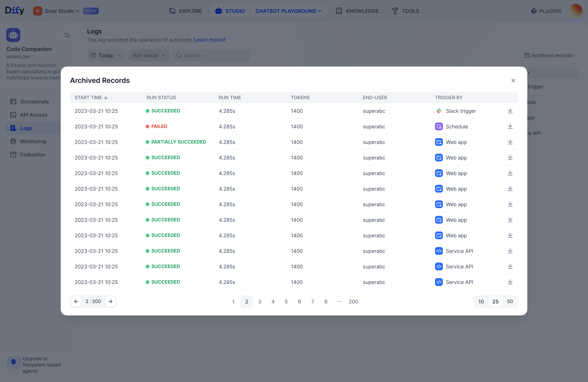Image resolution: width=588 pixels, height=382 pixels.
Task: Click the Slack trigger icon
Action: point(439,111)
